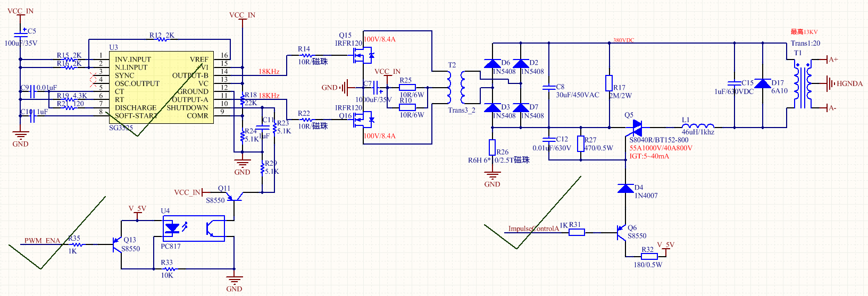Image resolution: width=868 pixels, height=296 pixels.
Task: Click the D4 1N4007 diode symbol
Action: (626, 189)
